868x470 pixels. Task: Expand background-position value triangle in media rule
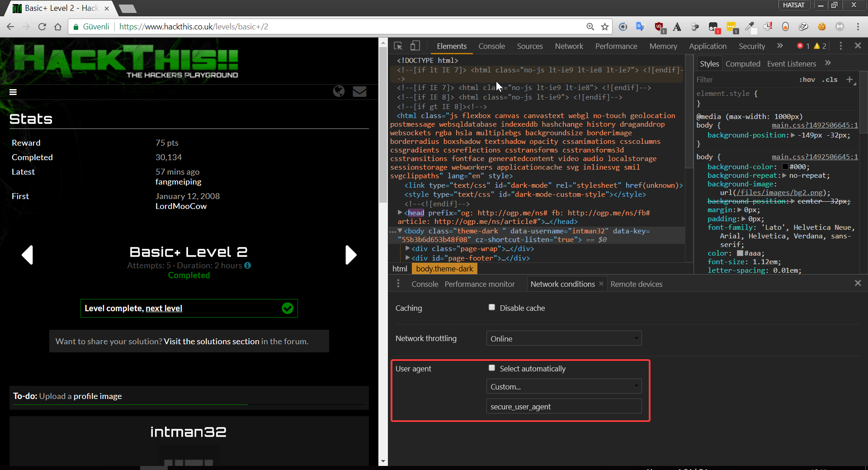click(x=793, y=135)
